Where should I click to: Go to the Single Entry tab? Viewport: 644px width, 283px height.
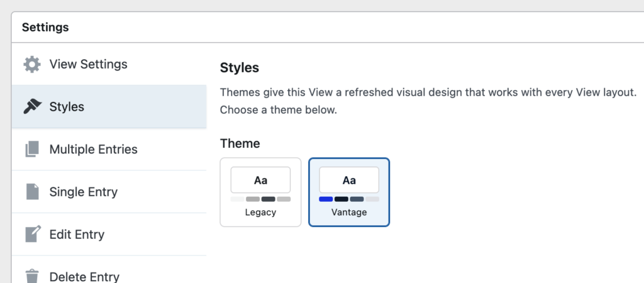[x=109, y=192]
